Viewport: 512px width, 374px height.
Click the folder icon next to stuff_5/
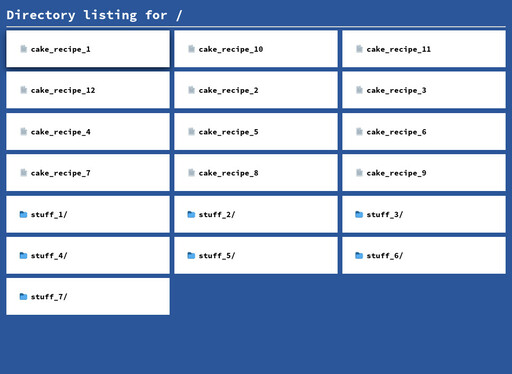[191, 256]
